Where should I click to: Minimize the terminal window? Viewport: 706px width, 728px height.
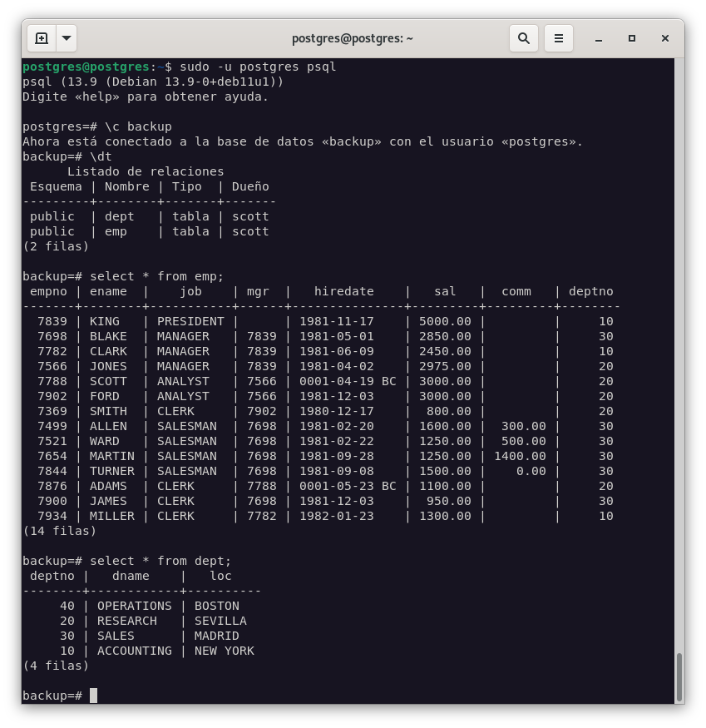[599, 38]
